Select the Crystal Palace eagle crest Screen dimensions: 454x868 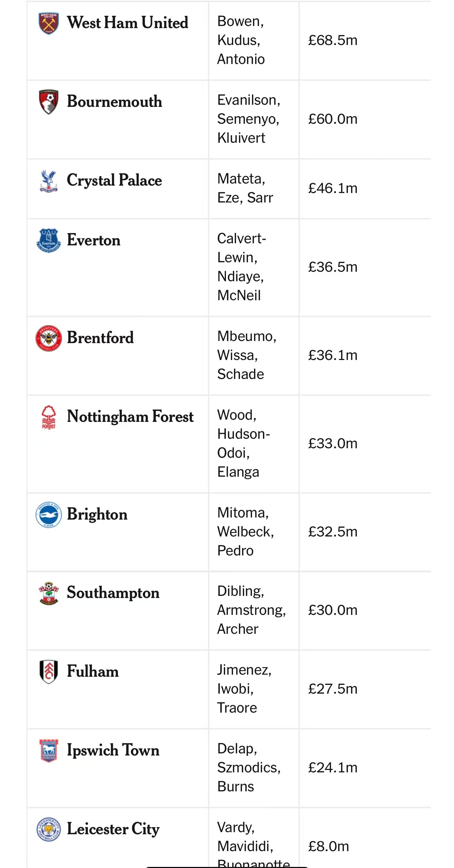pyautogui.click(x=49, y=181)
